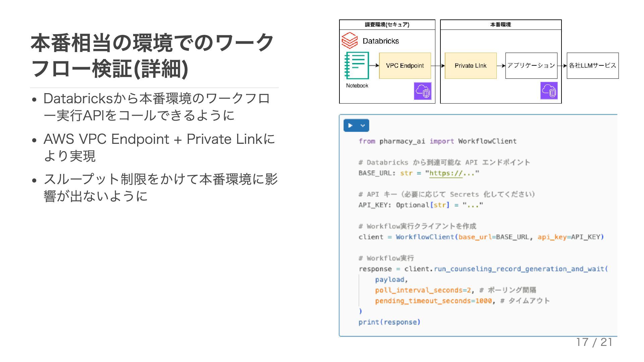Select the アプリケーション box
This screenshot has width=644, height=362.
tap(531, 66)
